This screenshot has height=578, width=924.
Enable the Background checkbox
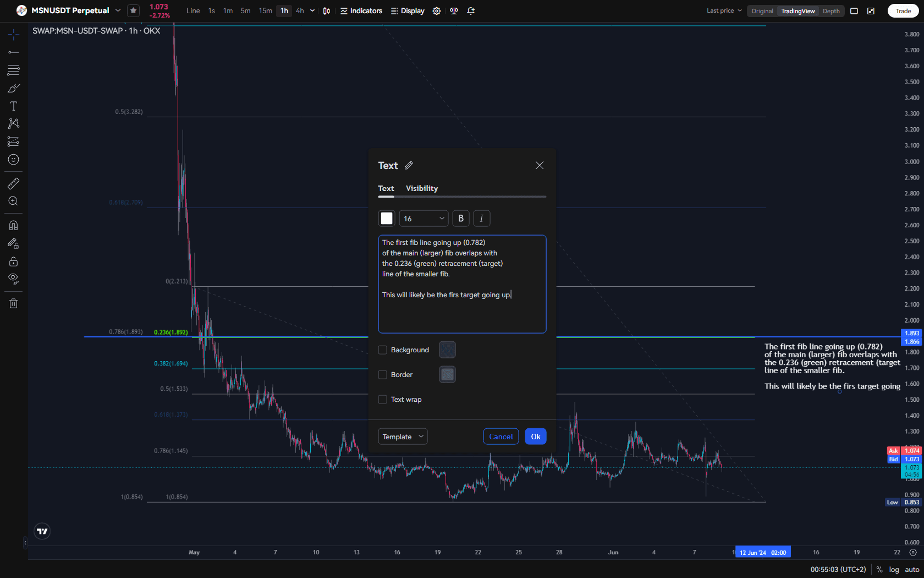coord(383,350)
